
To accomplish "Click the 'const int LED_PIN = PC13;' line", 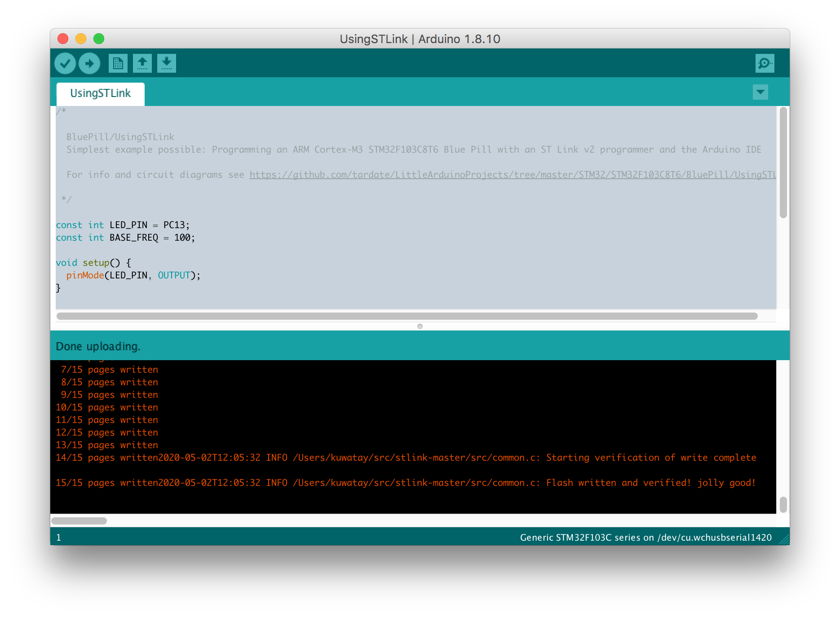I will point(123,225).
